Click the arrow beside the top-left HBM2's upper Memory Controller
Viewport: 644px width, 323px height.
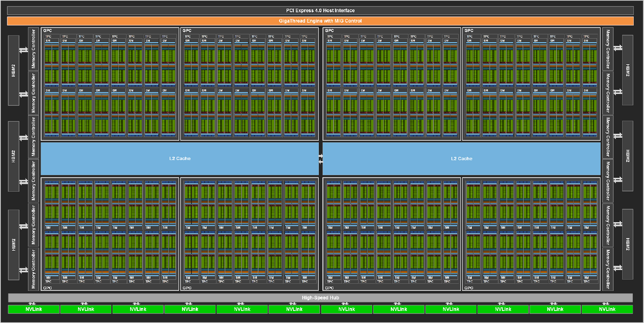click(x=24, y=50)
